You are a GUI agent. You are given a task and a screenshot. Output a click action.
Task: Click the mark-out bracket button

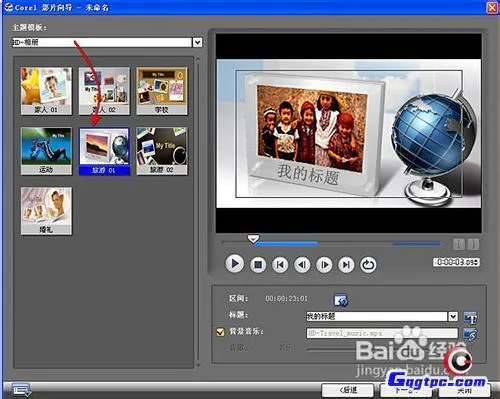pyautogui.click(x=473, y=244)
